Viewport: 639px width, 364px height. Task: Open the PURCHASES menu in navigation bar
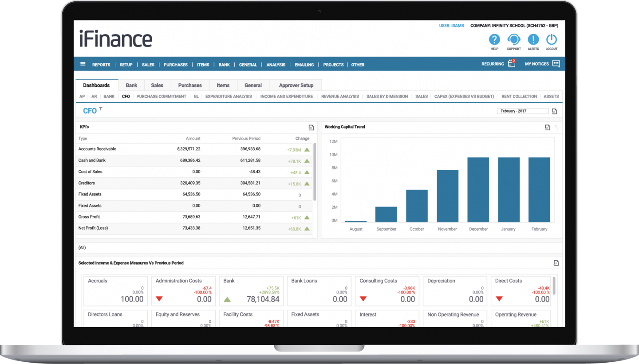[x=175, y=65]
